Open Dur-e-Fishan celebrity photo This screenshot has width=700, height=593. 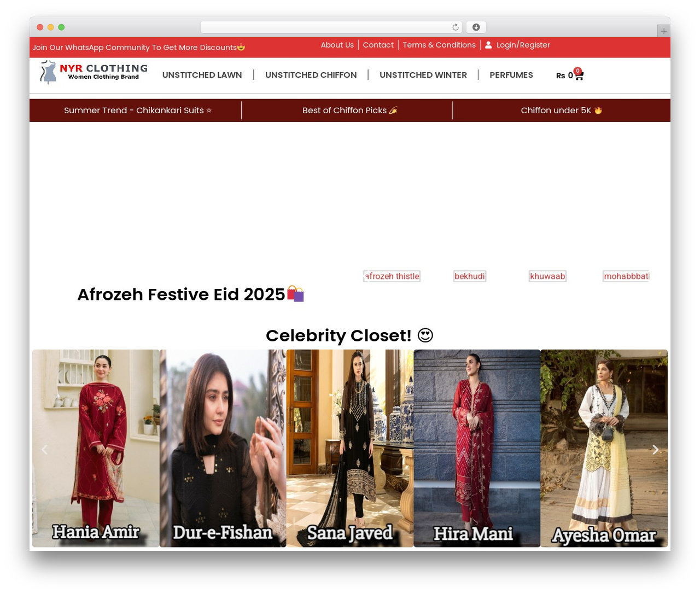point(223,448)
